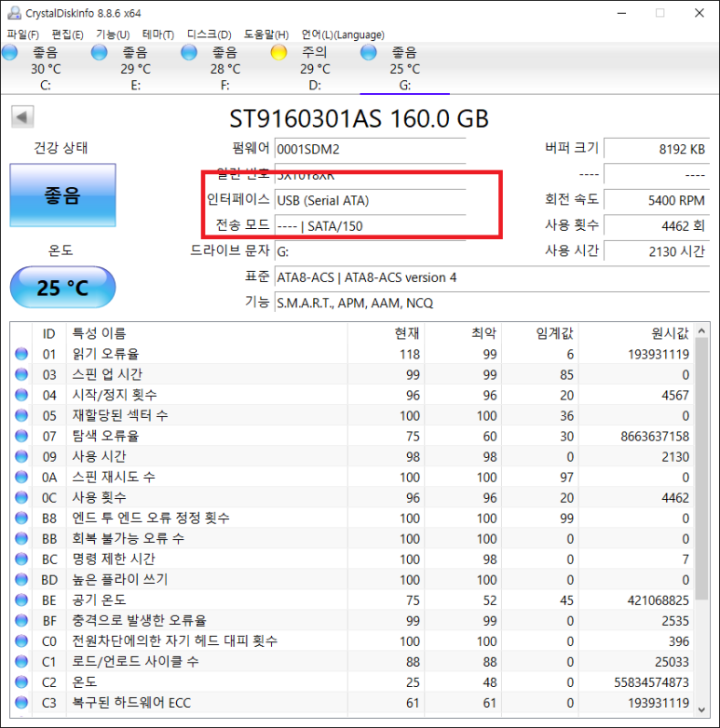The height and width of the screenshot is (728, 720).
Task: Click scrollbar down arrow in SMART list
Action: click(702, 709)
